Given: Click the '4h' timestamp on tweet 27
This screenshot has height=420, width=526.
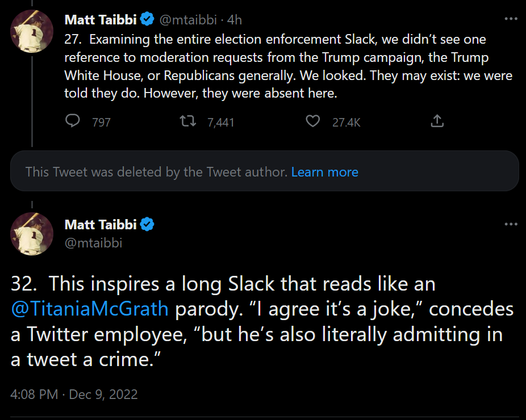Looking at the screenshot, I should click(234, 20).
